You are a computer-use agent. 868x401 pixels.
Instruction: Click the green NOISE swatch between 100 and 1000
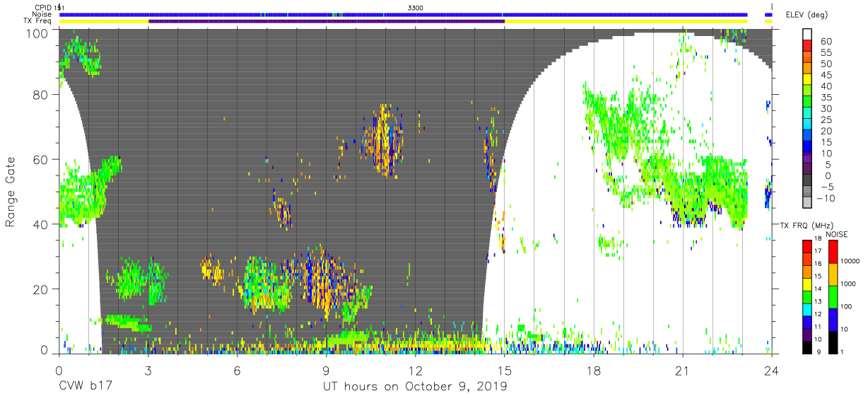pos(833,296)
